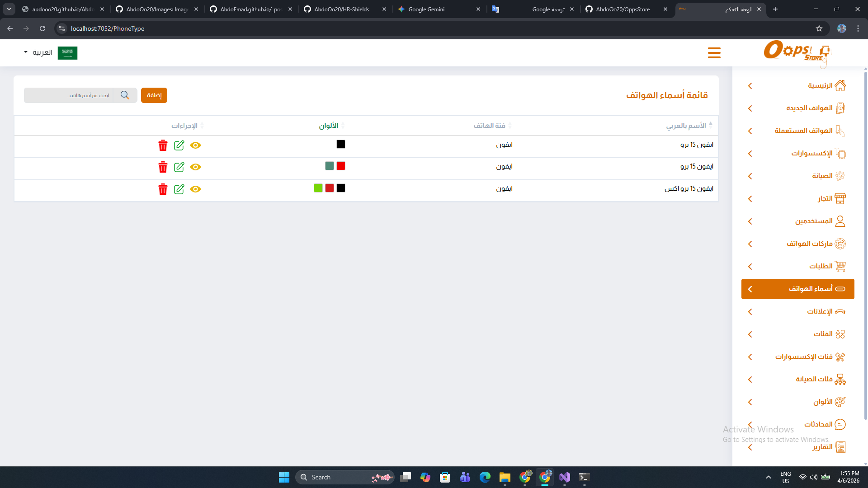Expand الهواتف الجديدة sidebar chevron
Viewport: 868px width, 488px height.
(x=750, y=108)
